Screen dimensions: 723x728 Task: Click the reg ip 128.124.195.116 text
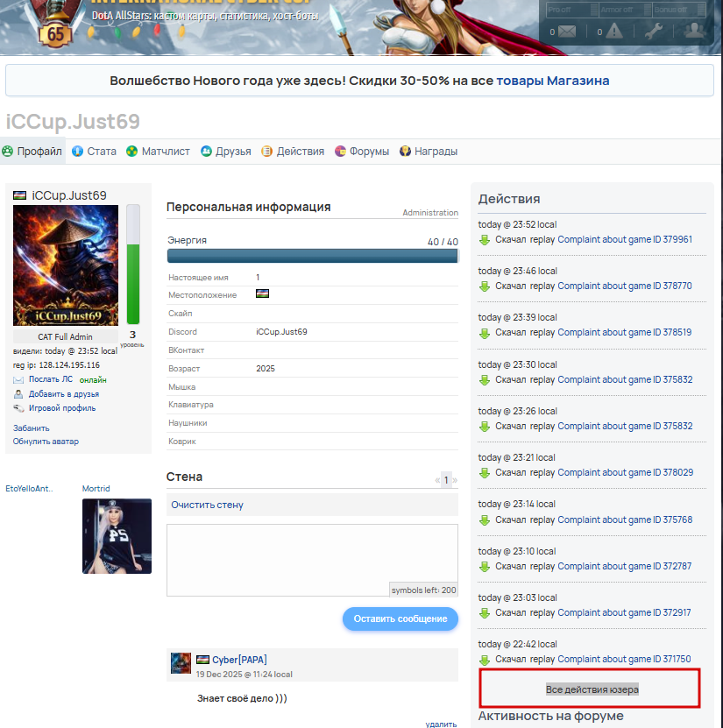pos(56,365)
